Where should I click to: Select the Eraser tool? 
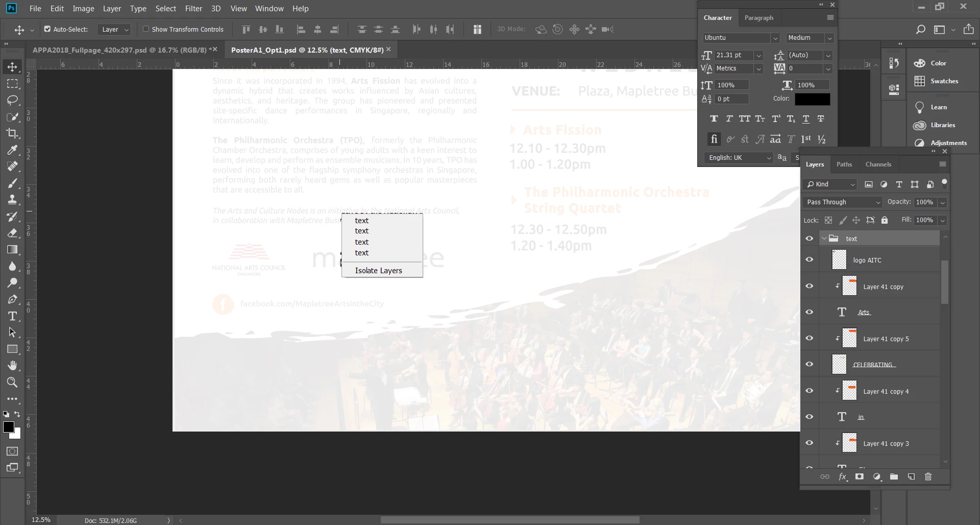(x=13, y=233)
